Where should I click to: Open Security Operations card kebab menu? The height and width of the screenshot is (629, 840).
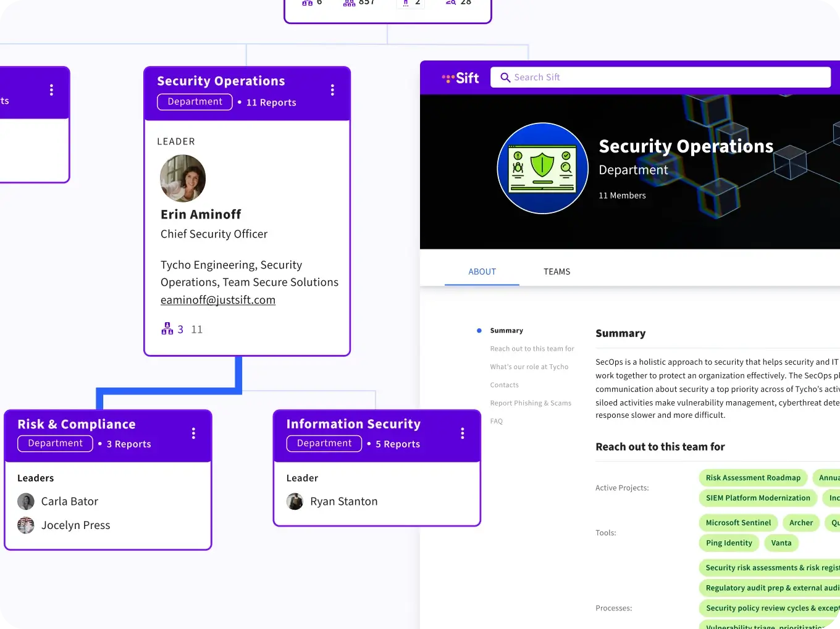pos(332,90)
